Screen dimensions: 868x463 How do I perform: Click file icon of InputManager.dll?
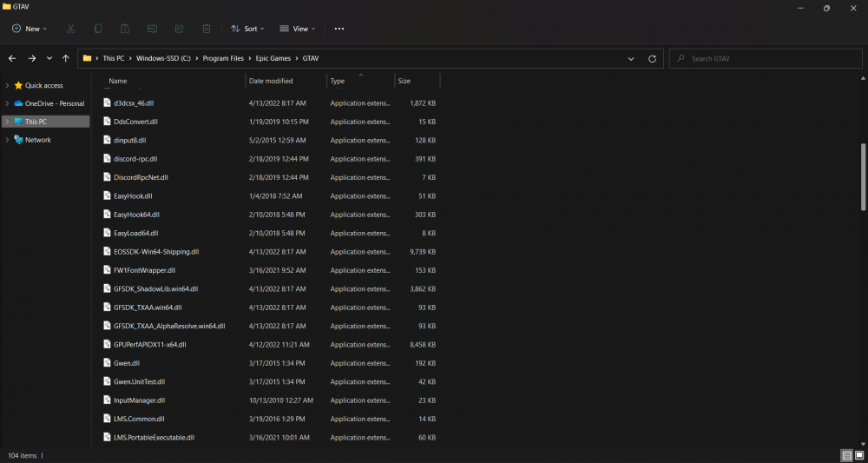(108, 400)
